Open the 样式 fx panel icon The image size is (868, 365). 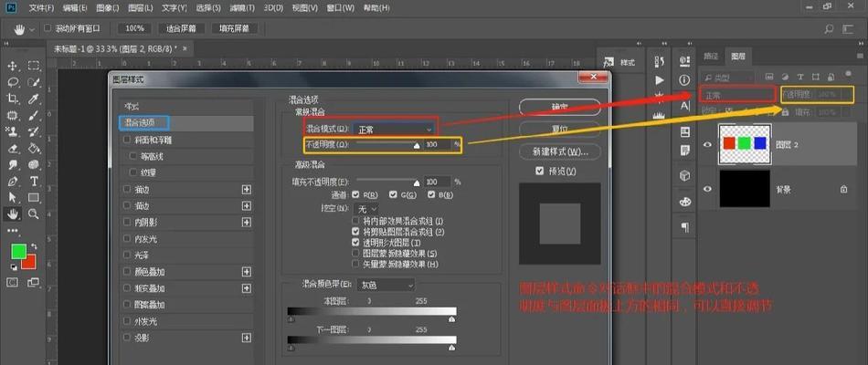click(609, 62)
